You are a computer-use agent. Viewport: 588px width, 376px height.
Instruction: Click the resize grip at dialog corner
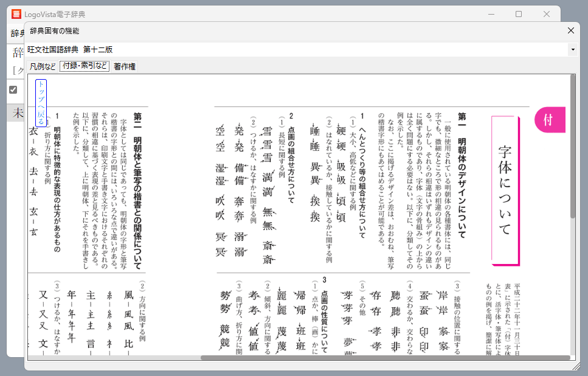pyautogui.click(x=576, y=366)
